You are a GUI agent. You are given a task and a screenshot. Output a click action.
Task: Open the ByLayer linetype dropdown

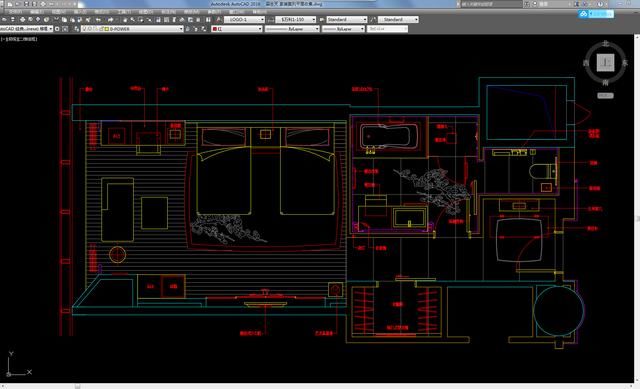pos(317,29)
